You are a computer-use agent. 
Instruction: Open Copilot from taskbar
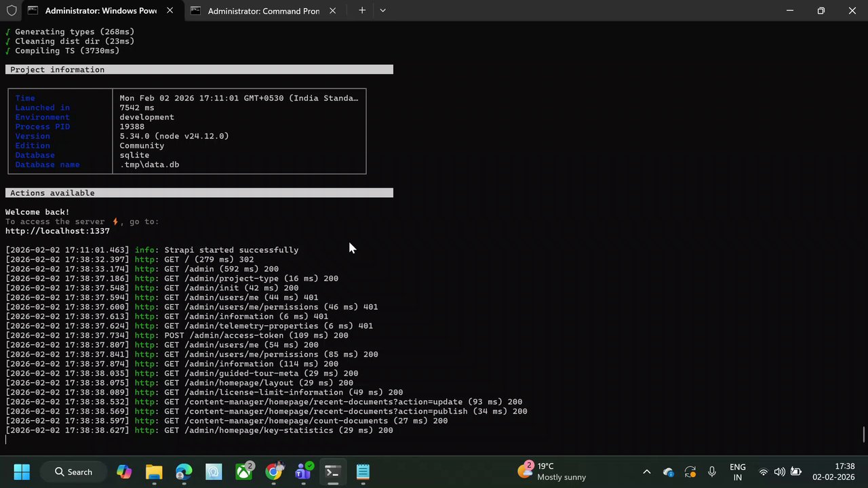click(x=124, y=472)
